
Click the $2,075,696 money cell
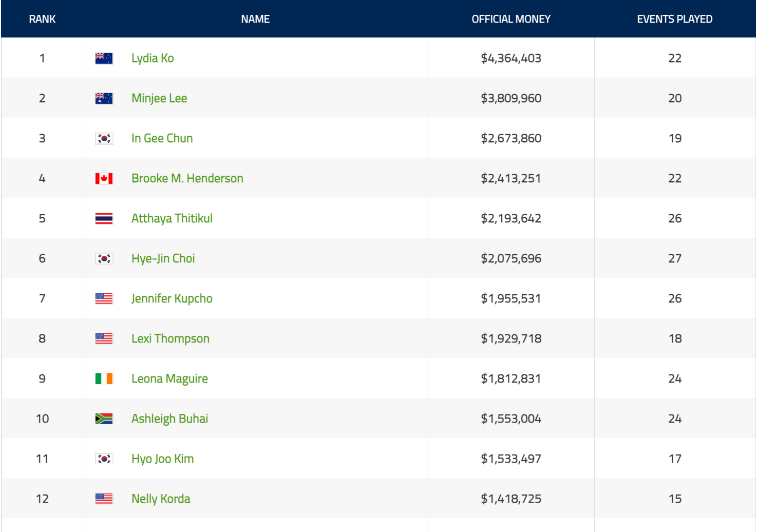511,258
